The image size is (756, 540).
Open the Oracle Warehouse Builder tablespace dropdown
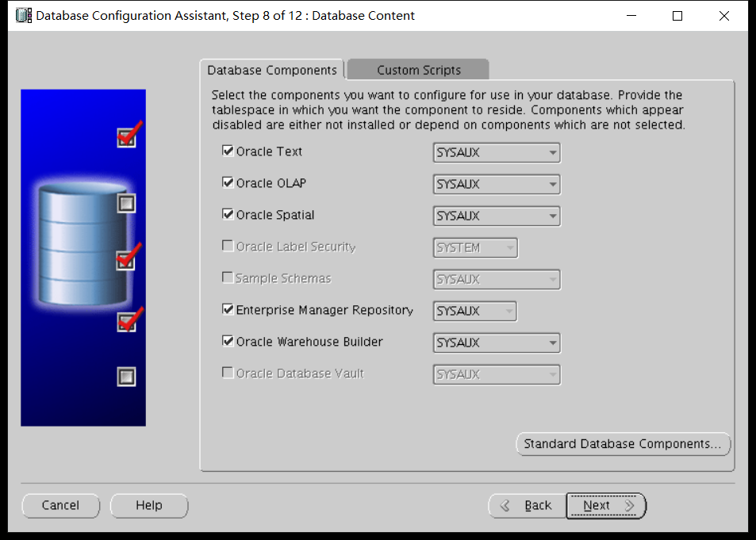(497, 343)
